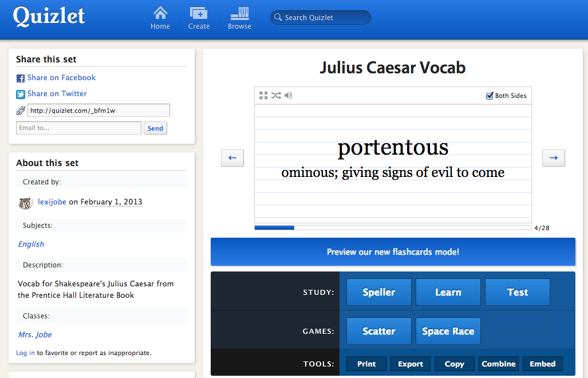588x378 pixels.
Task: Click the 'Julius Caesar Vocab' title
Action: click(393, 68)
